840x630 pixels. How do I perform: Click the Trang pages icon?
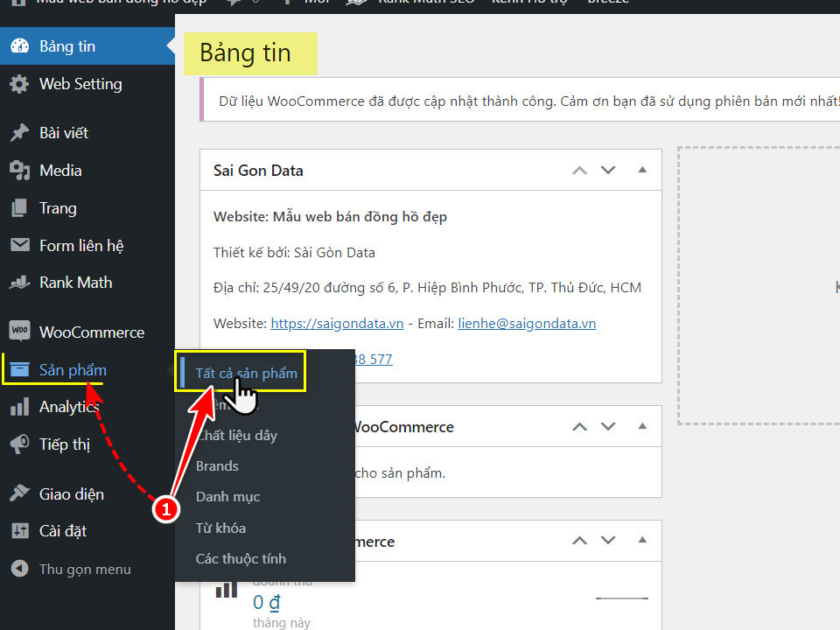click(20, 208)
